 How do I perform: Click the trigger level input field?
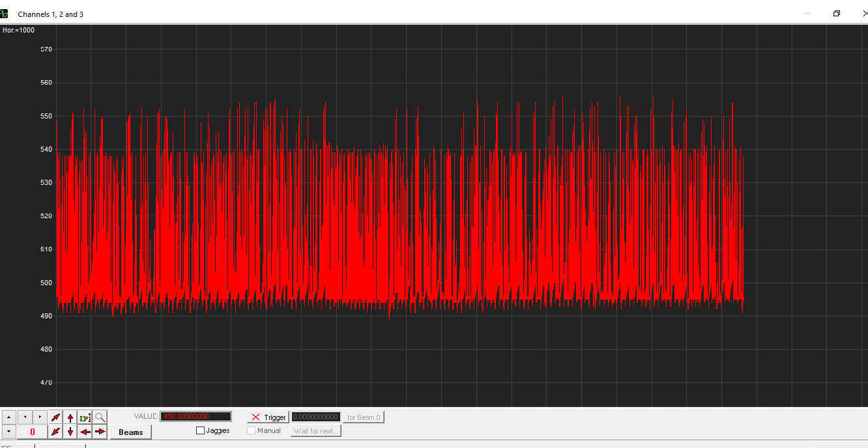pos(316,417)
